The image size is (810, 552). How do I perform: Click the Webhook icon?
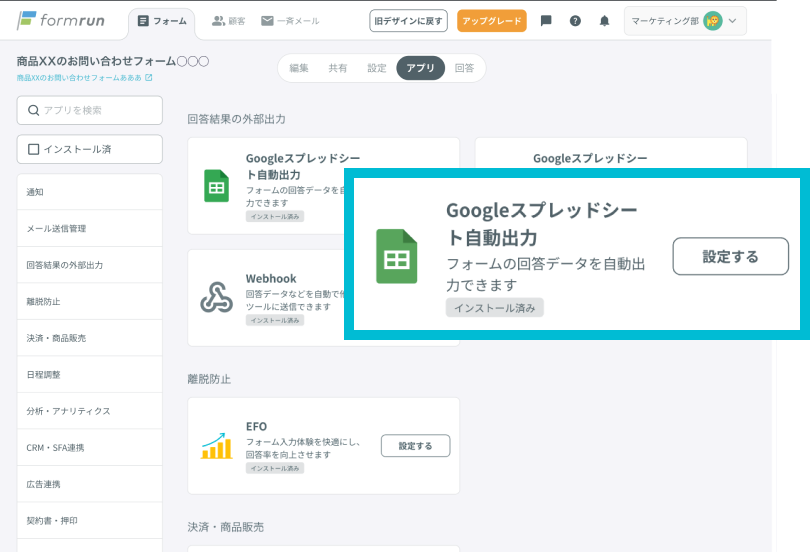pyautogui.click(x=216, y=297)
